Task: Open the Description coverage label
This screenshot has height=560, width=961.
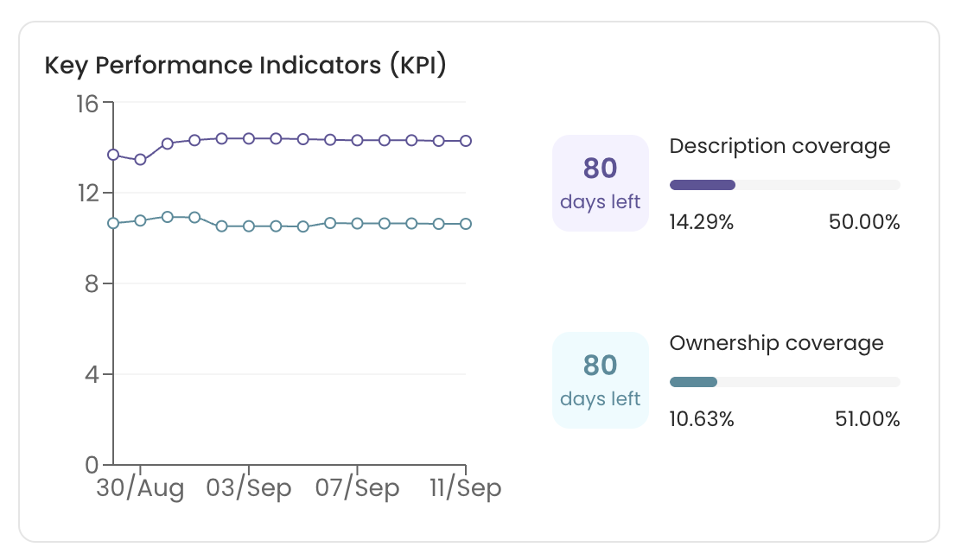Action: click(780, 146)
